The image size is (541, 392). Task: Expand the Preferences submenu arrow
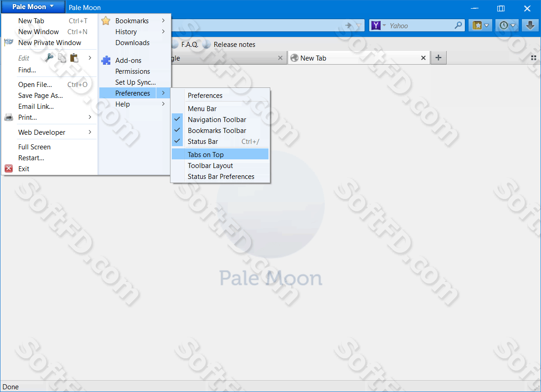[x=163, y=93]
